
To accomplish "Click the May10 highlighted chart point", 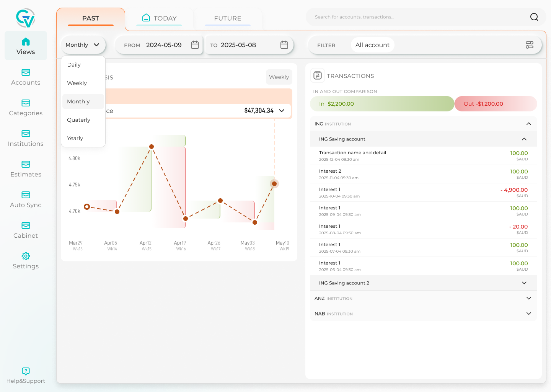I will tap(274, 184).
